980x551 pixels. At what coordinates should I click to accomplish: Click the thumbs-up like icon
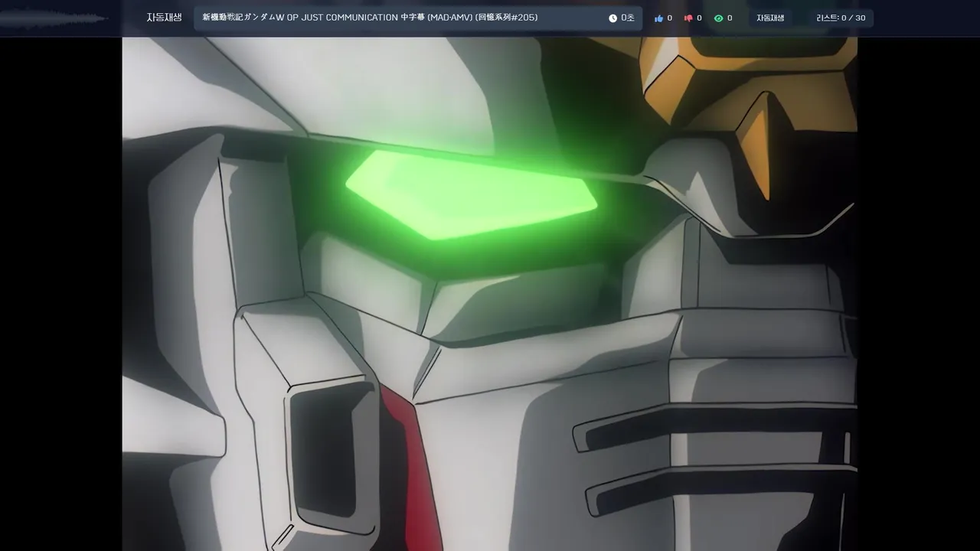tap(658, 18)
